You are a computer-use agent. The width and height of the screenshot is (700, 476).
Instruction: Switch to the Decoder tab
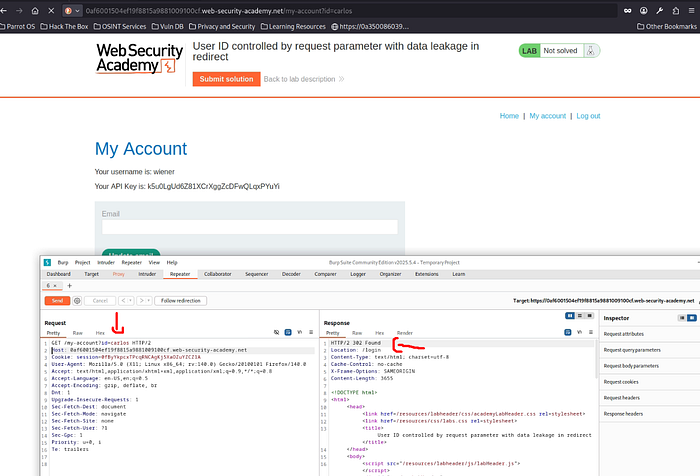tap(291, 274)
